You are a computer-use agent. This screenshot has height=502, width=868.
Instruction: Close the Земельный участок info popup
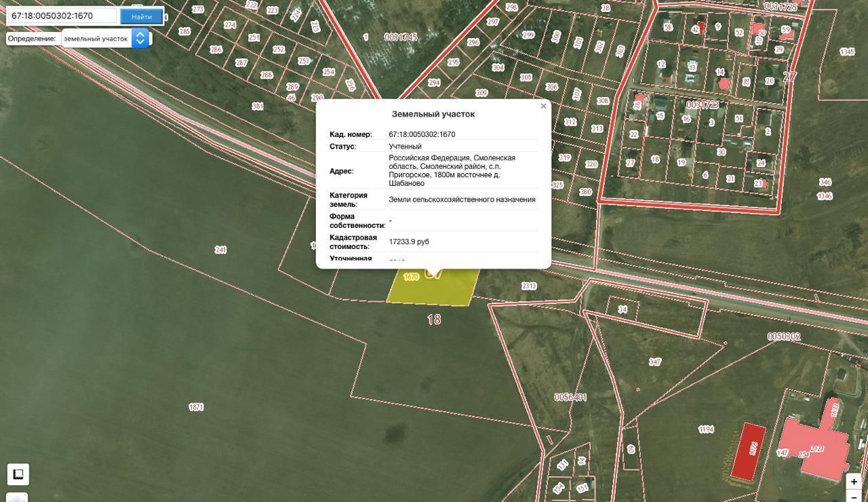click(x=543, y=106)
